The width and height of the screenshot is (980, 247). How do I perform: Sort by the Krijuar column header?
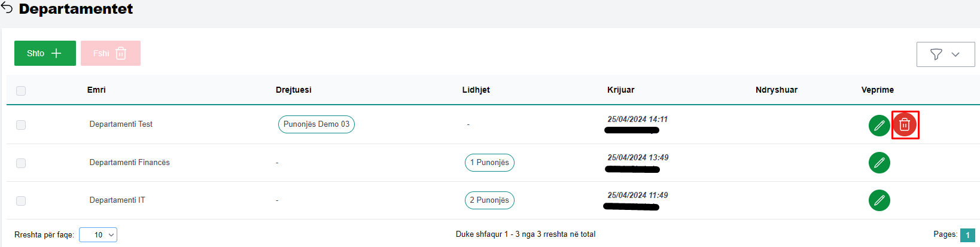(620, 90)
